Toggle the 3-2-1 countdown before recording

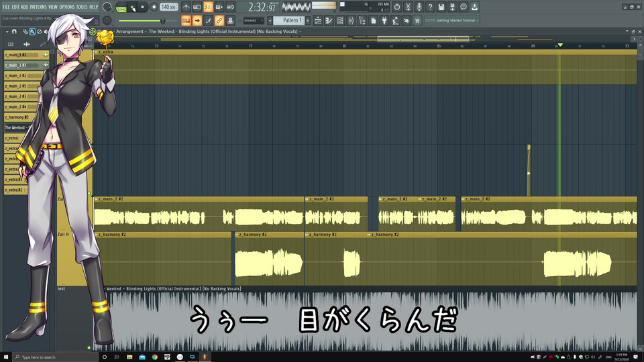pyautogui.click(x=208, y=7)
